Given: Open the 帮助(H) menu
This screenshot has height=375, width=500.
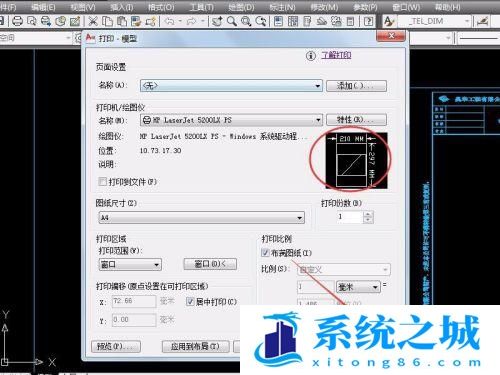Looking at the screenshot, I should pyautogui.click(x=447, y=6).
